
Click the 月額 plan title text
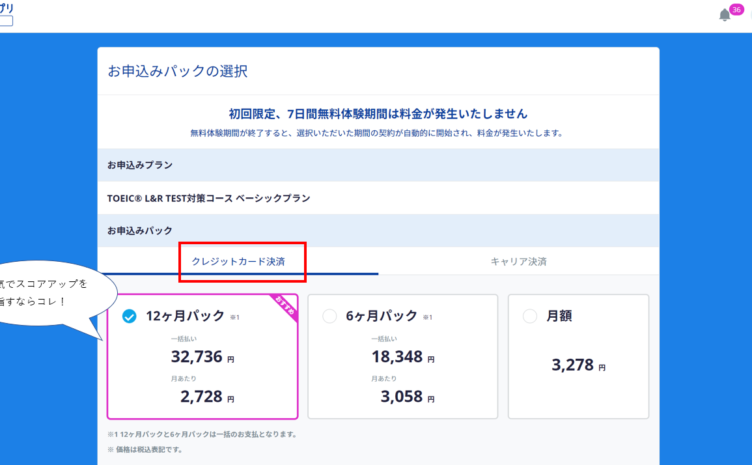click(x=559, y=316)
